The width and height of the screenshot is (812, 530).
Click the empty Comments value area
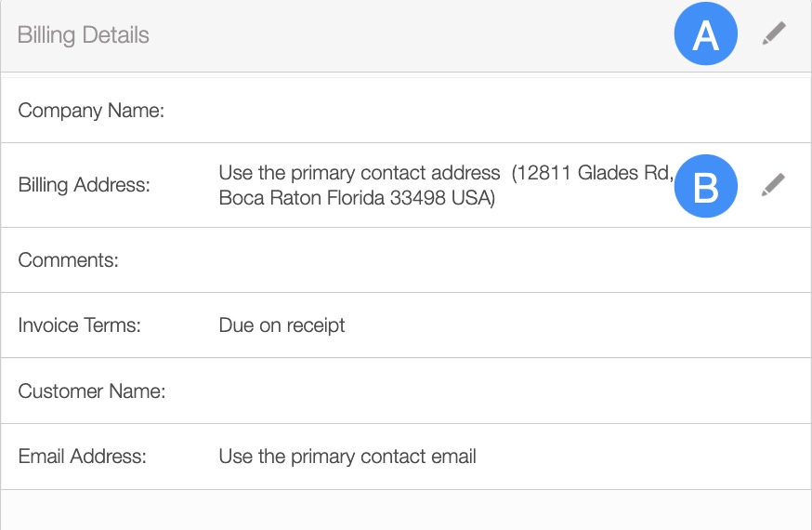(x=465, y=260)
